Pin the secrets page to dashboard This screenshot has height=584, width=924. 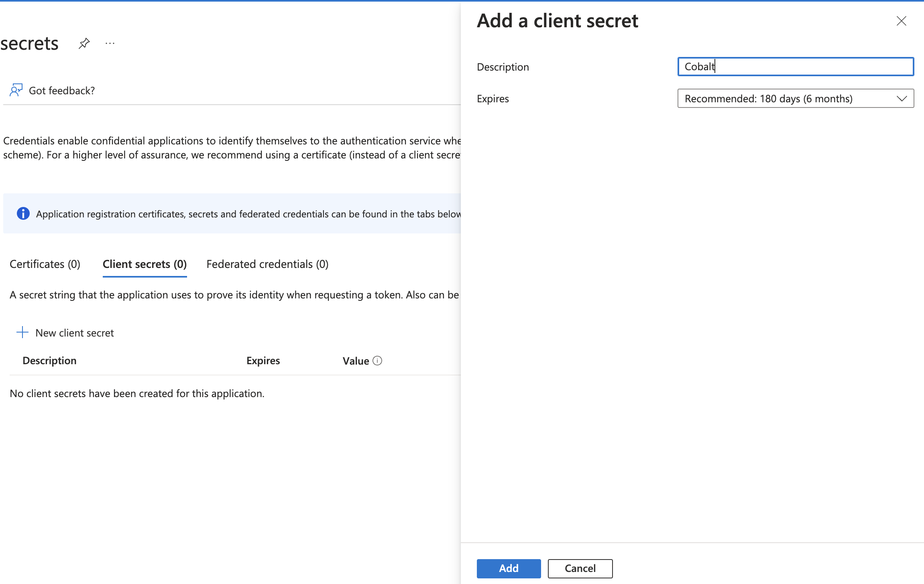pyautogui.click(x=84, y=43)
